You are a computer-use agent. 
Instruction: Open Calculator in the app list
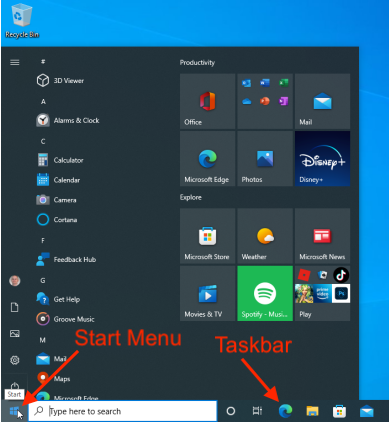click(x=60, y=160)
